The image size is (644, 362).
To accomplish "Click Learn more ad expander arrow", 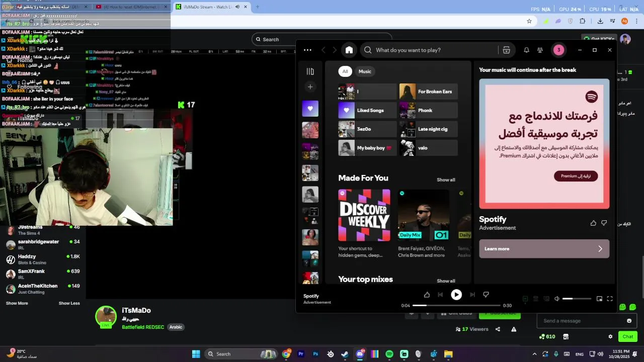I will [600, 249].
